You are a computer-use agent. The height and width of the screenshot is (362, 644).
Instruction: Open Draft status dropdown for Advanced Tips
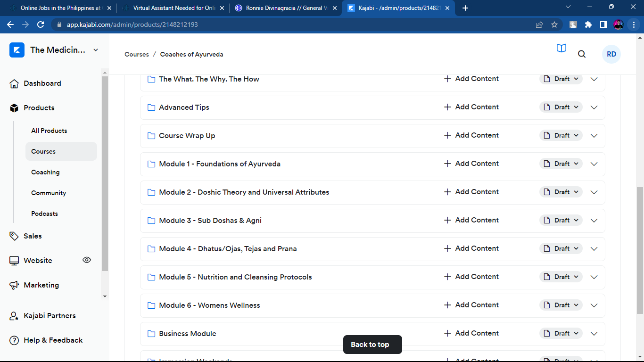[561, 107]
